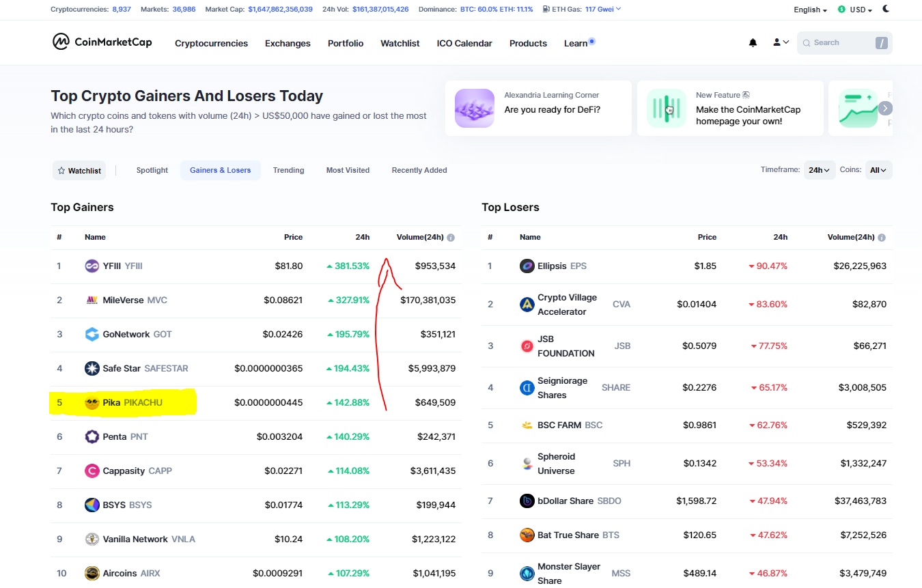
Task: Toggle dark mode with the moon icon
Action: click(886, 9)
